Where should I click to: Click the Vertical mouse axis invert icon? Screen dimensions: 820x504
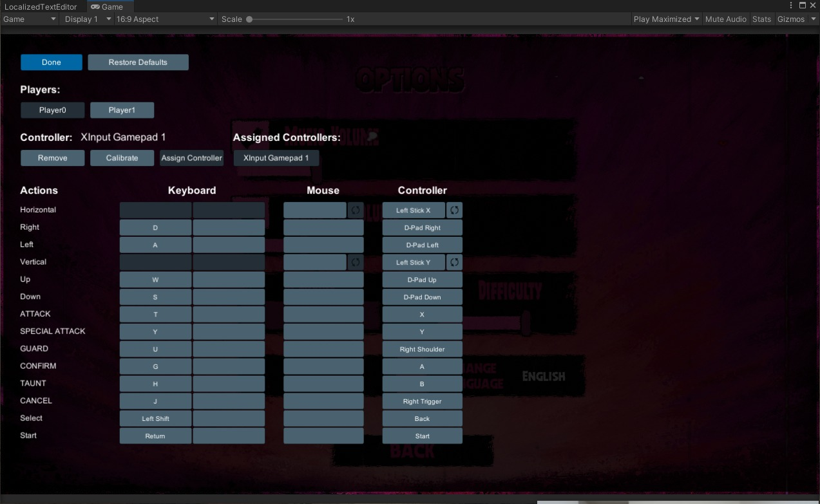[x=355, y=261]
